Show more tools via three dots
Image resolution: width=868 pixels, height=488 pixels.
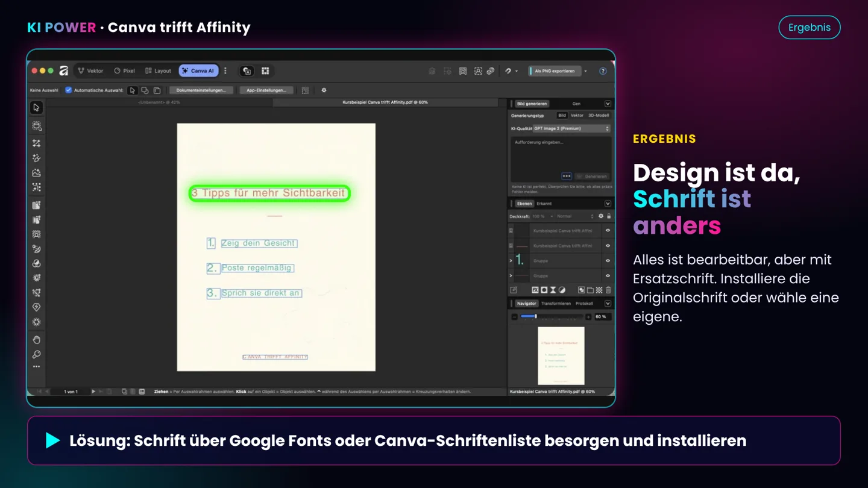(x=36, y=366)
